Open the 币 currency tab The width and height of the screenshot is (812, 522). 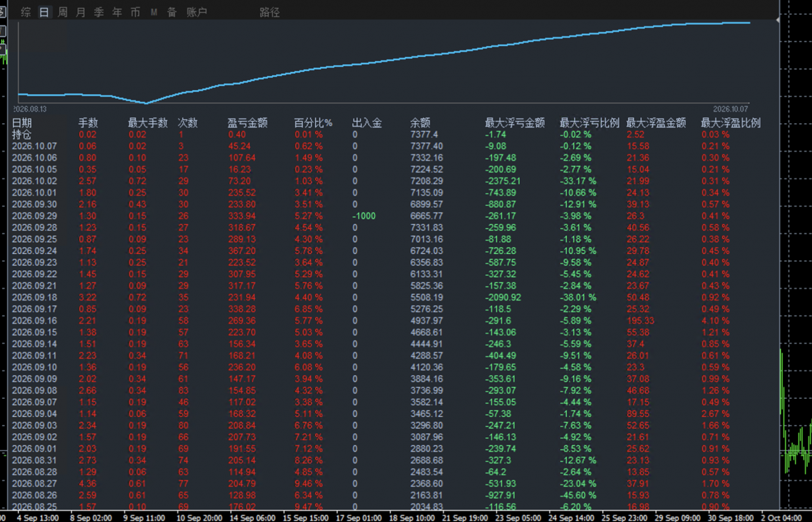(x=135, y=12)
